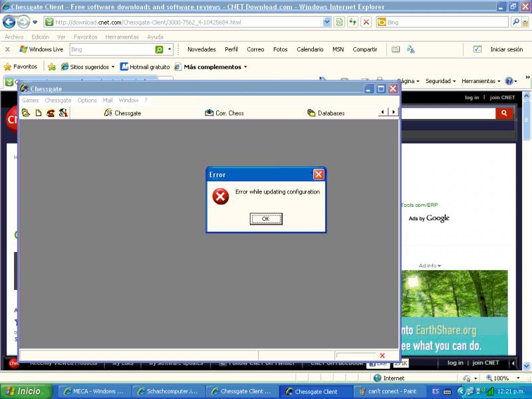Click the refresh page icon
Viewport: 532px width, 399px height.
click(x=353, y=23)
